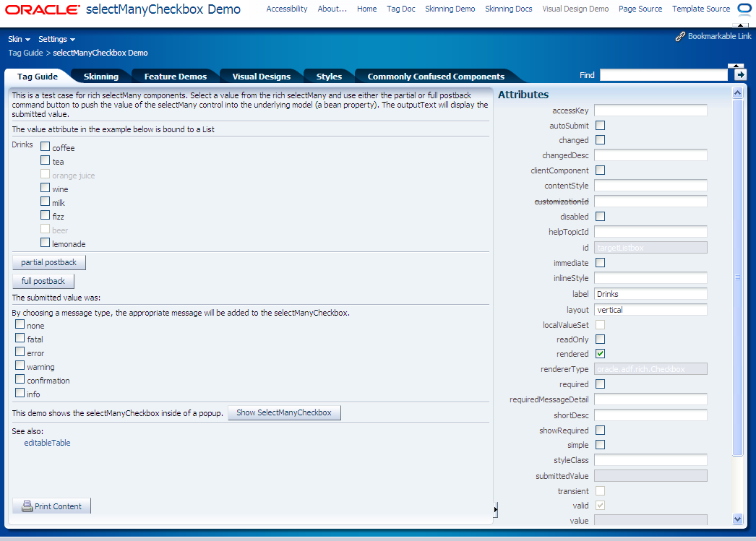Click into the layout field containing vertical
Screen dimensions: 756x541
point(650,310)
